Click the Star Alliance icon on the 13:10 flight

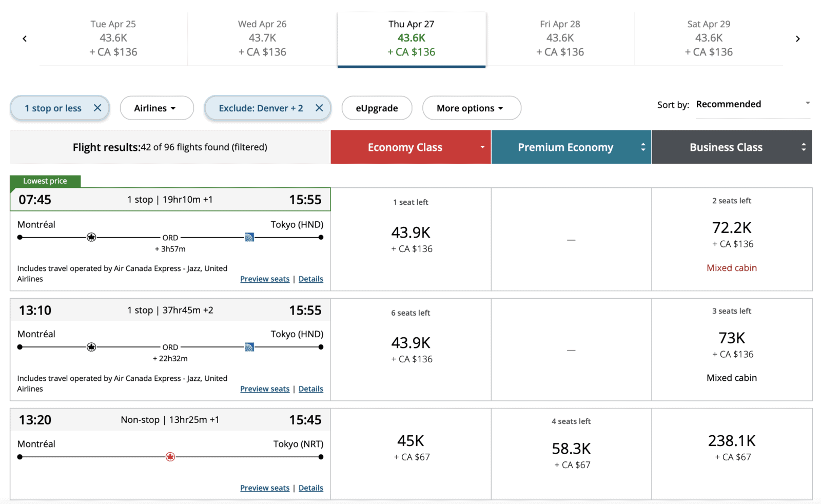coord(91,347)
